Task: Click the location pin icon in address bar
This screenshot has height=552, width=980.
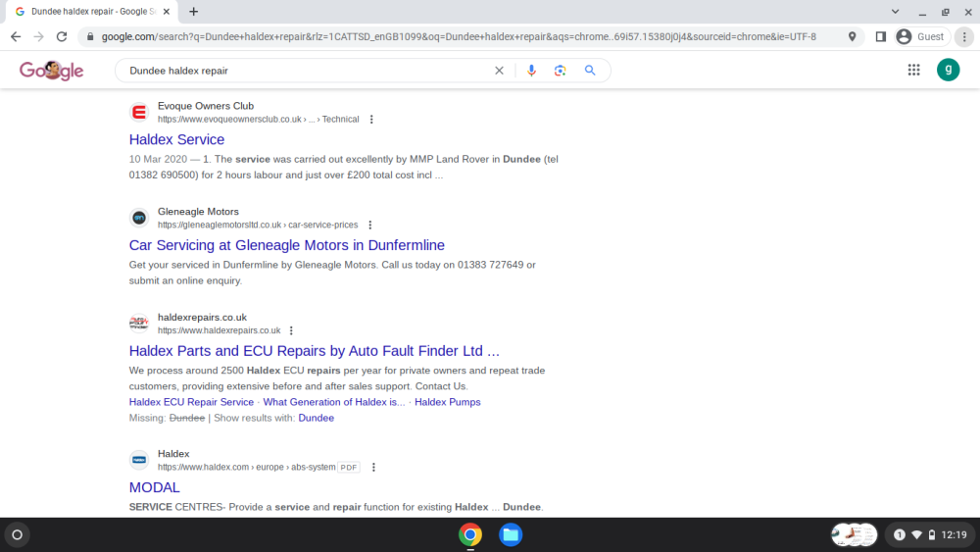Action: pos(852,37)
